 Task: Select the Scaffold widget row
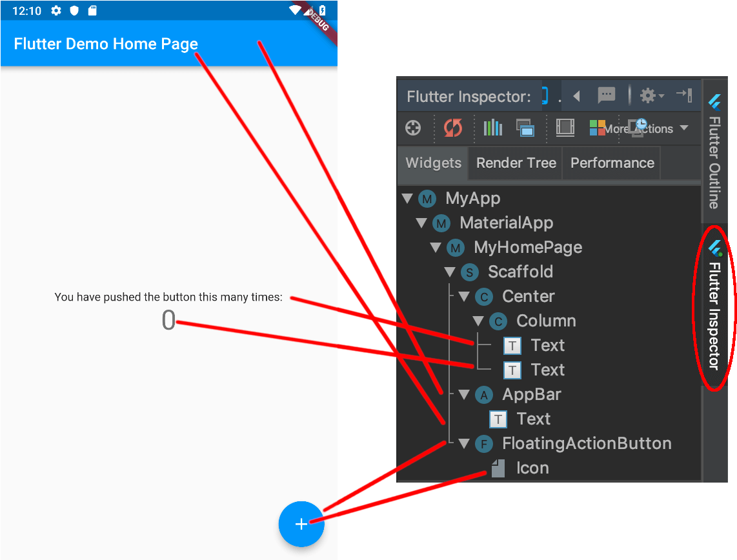click(x=549, y=272)
